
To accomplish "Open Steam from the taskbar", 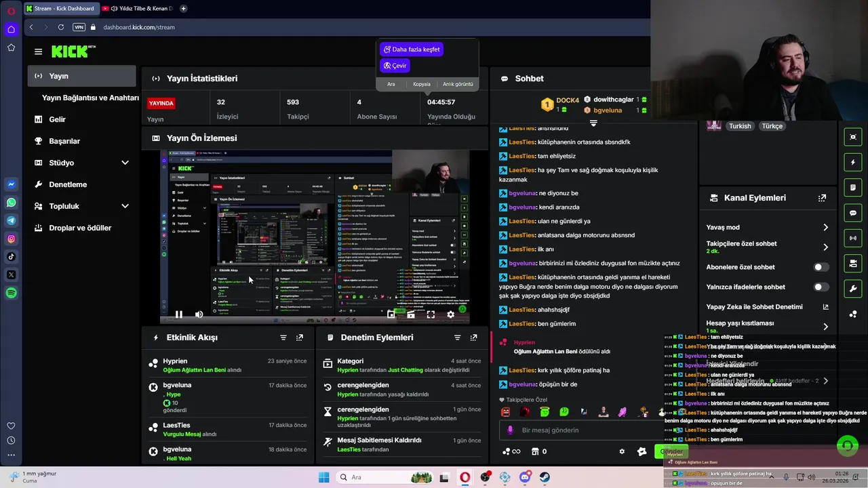I will click(x=545, y=477).
